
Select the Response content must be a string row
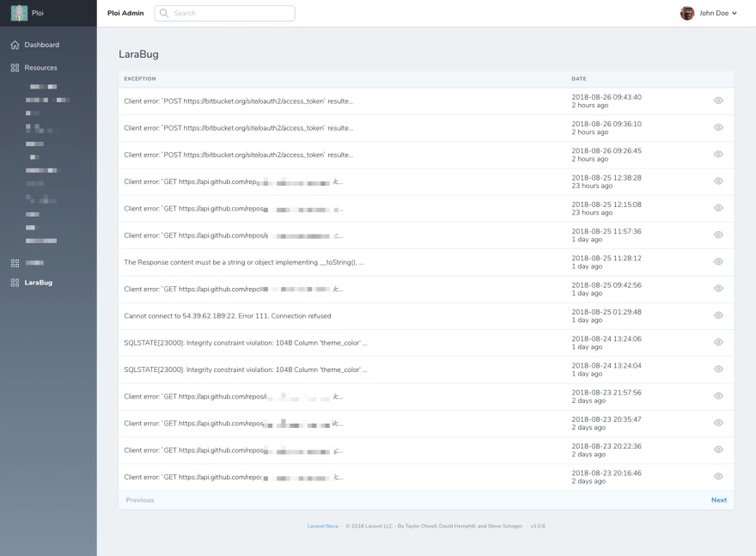[426, 262]
